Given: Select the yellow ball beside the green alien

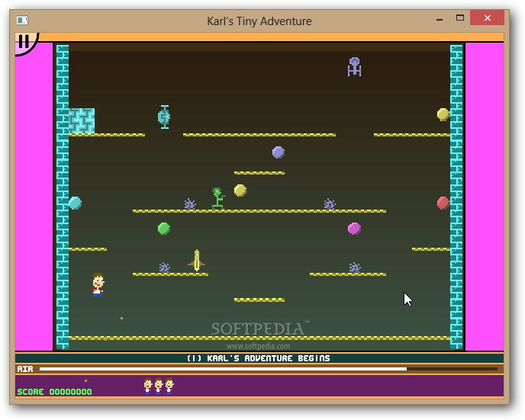Looking at the screenshot, I should tap(240, 191).
